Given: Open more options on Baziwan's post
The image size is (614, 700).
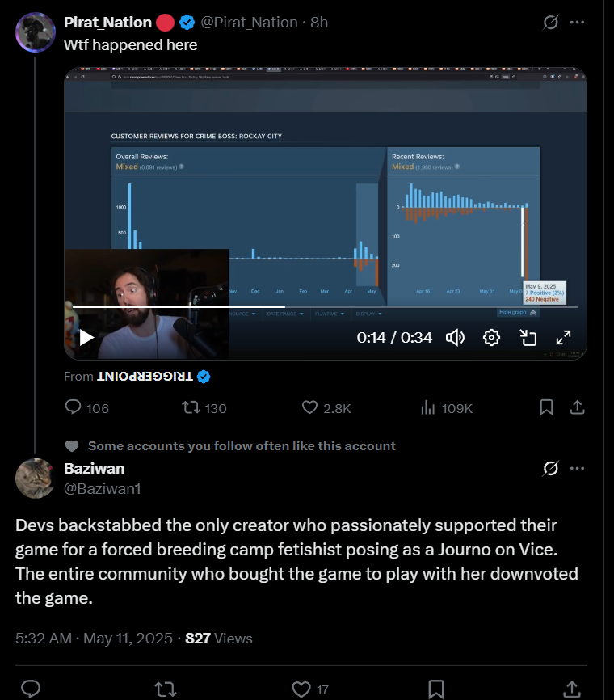Looking at the screenshot, I should point(578,468).
